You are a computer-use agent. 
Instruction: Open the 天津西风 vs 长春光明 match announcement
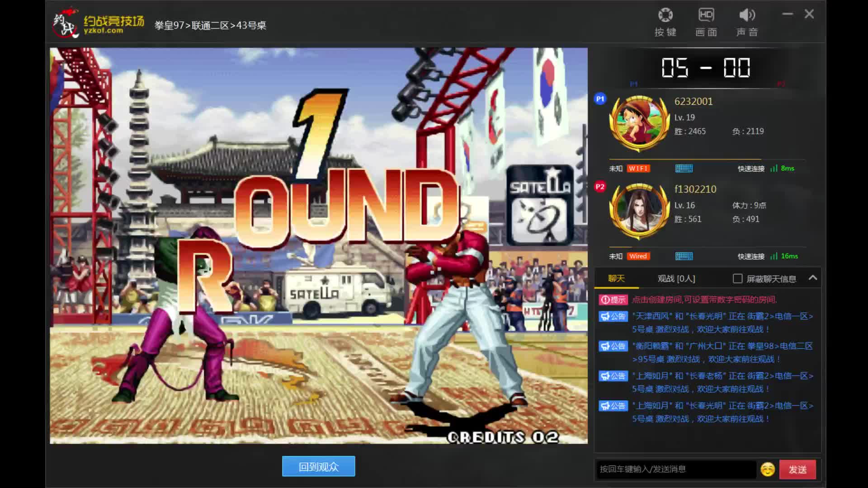coord(722,323)
